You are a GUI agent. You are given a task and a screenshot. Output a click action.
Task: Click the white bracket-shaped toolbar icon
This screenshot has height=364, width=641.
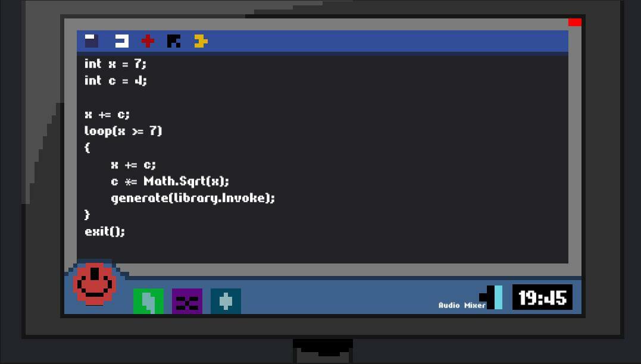122,41
